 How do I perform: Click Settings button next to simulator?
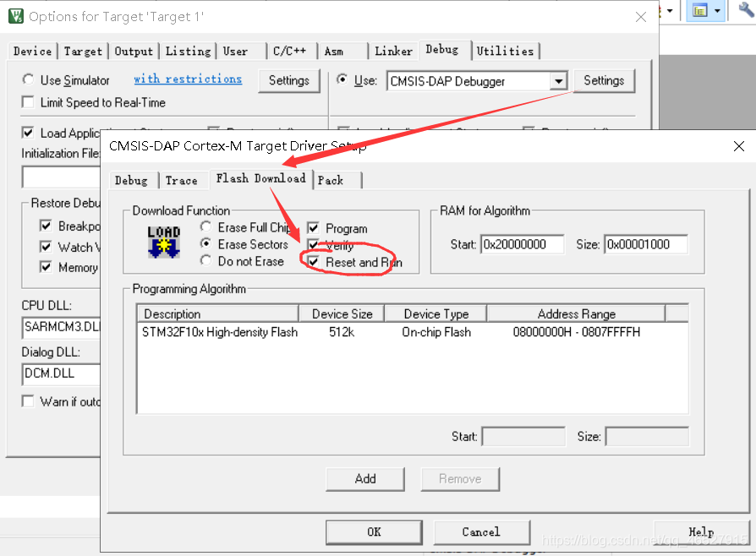(x=289, y=80)
